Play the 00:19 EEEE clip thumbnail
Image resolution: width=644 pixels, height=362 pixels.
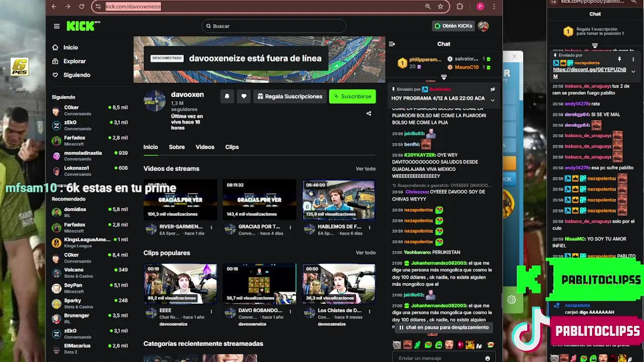pyautogui.click(x=180, y=284)
